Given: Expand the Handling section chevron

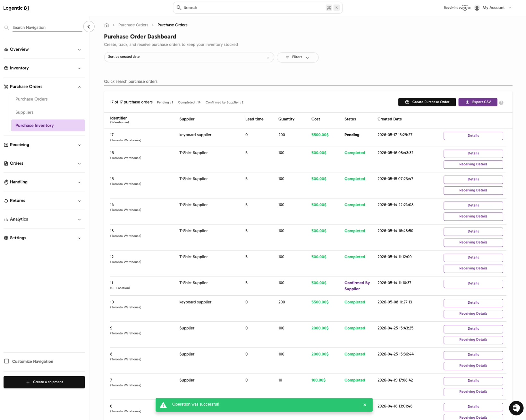Looking at the screenshot, I should click(79, 182).
